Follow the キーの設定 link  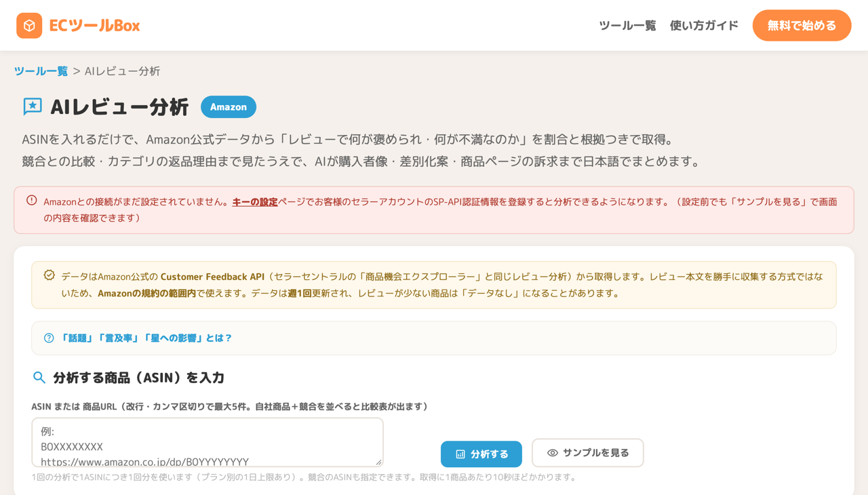pos(255,202)
